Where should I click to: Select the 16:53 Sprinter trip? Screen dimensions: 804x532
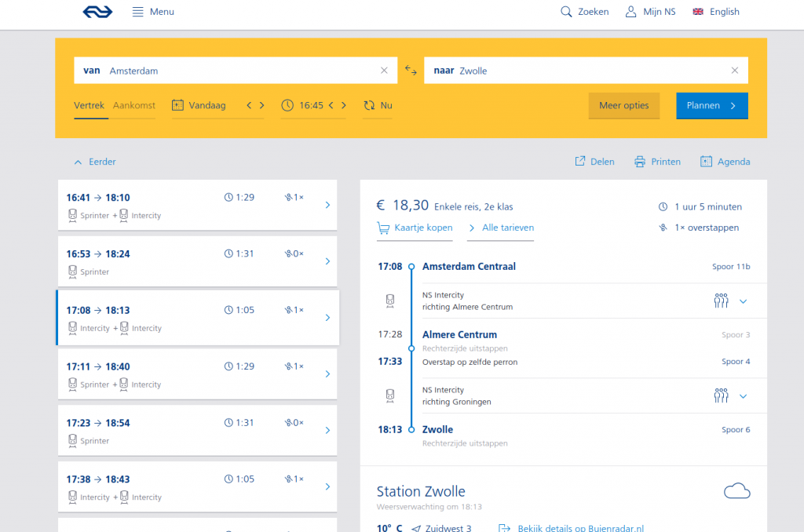197,262
